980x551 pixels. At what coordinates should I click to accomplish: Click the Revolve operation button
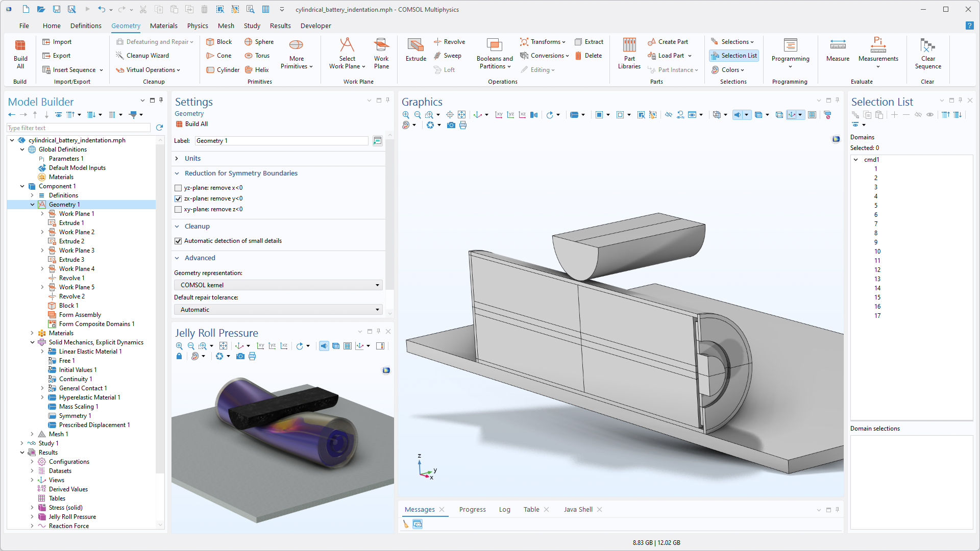[449, 42]
